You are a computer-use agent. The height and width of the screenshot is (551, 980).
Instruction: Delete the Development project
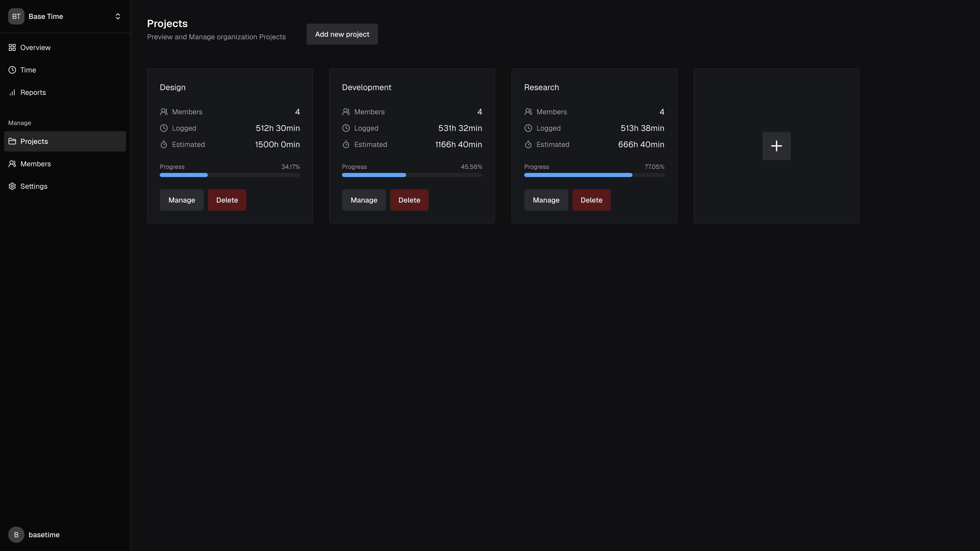click(409, 200)
